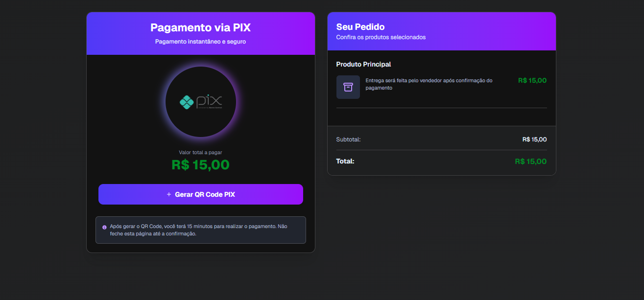Select the product archive box icon
Image resolution: width=644 pixels, height=300 pixels.
point(348,87)
